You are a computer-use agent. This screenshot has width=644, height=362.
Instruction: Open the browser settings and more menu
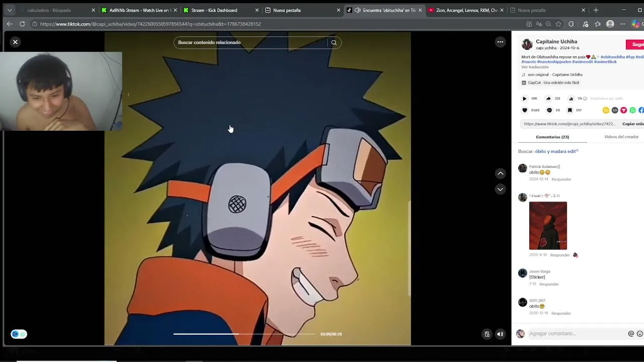pyautogui.click(x=622, y=24)
